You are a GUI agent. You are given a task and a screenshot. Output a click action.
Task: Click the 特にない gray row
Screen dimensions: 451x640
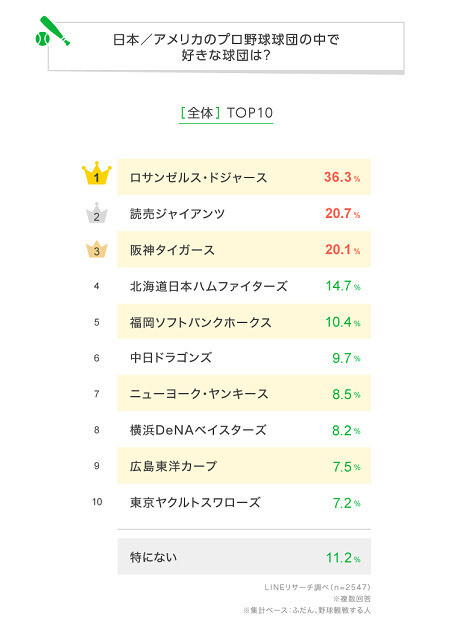pos(244,556)
